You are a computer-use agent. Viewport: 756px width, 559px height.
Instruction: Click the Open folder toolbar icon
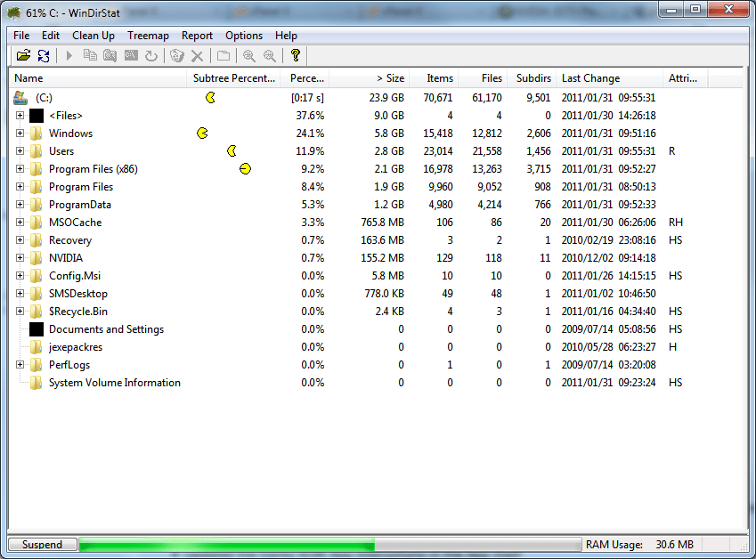pyautogui.click(x=23, y=56)
